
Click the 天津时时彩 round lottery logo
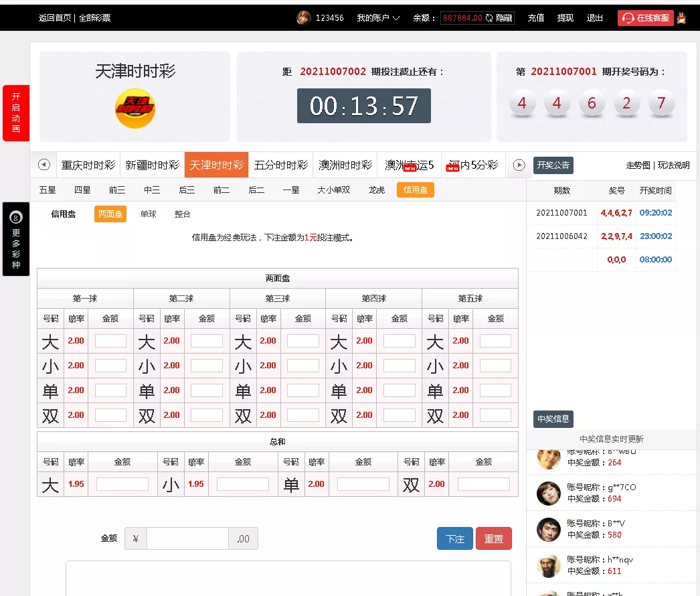(x=135, y=107)
